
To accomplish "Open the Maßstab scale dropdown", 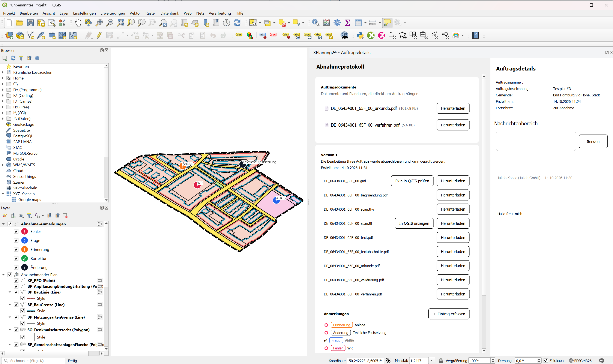I will click(431, 361).
